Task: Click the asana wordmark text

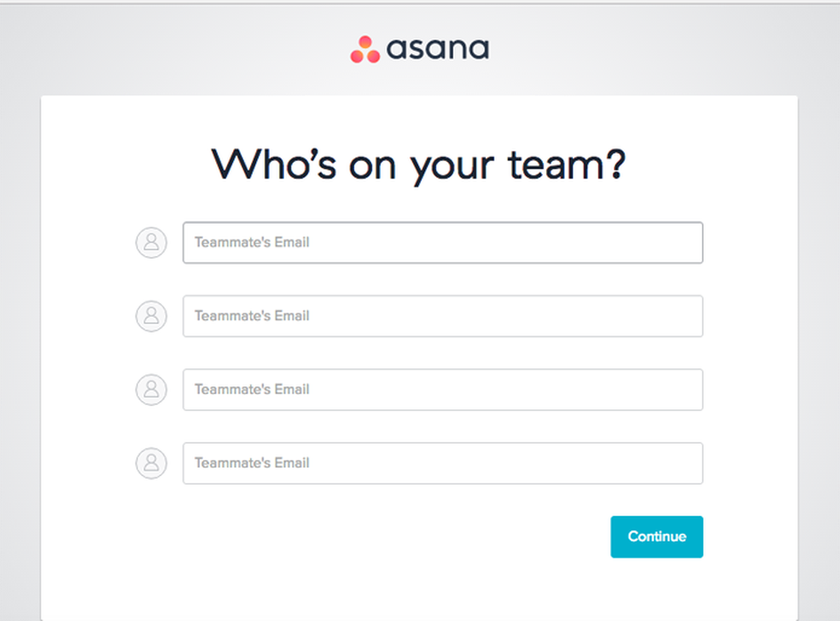Action: [x=438, y=49]
